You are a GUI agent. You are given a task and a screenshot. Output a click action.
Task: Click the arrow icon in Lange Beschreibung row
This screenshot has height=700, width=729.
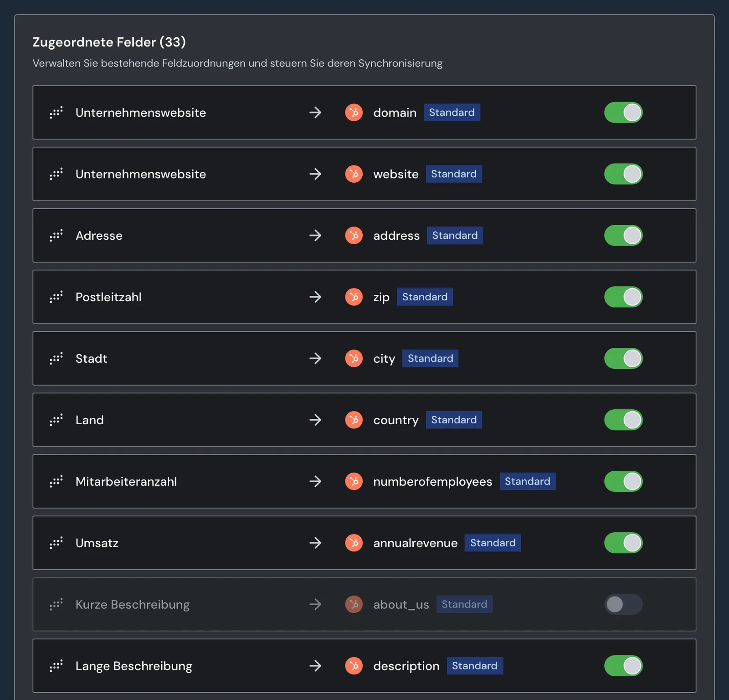(315, 666)
